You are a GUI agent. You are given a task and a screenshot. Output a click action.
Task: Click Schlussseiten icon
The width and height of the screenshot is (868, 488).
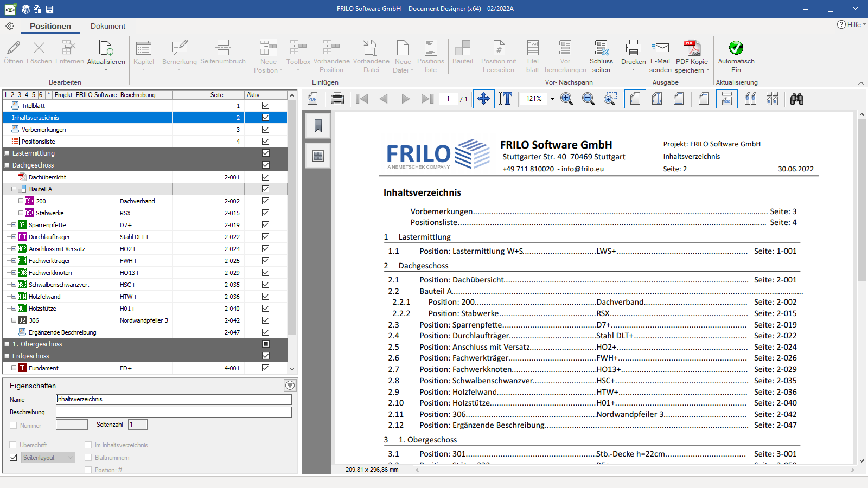coord(601,48)
